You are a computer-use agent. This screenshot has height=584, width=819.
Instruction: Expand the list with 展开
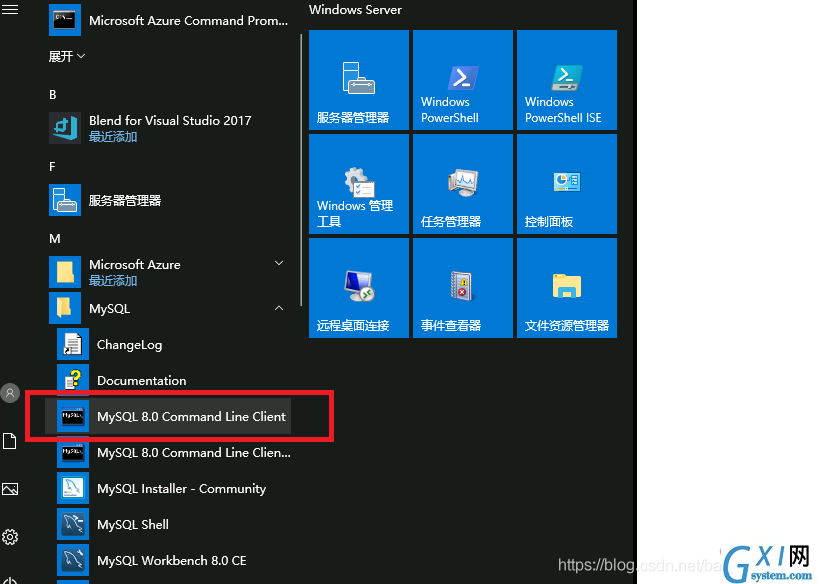pyautogui.click(x=66, y=56)
